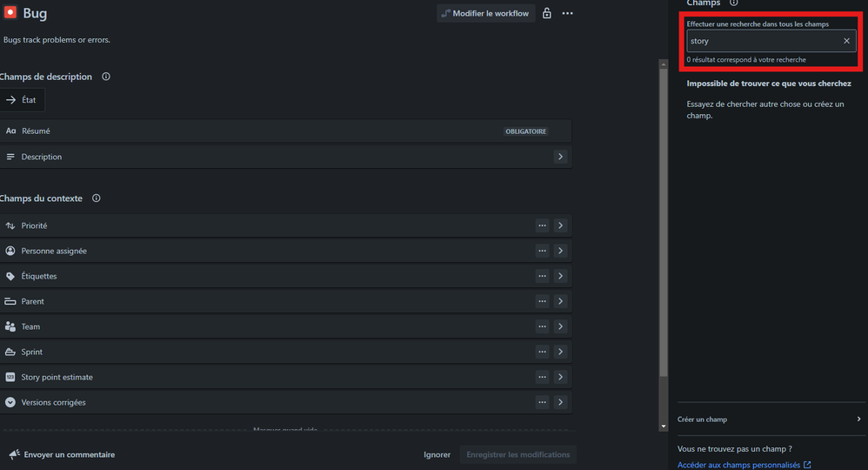Open more options for Parent
Image resolution: width=868 pixels, height=470 pixels.
coord(542,301)
